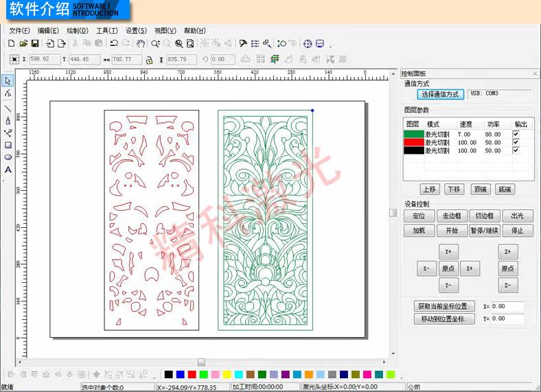Select the ellipse drawing tool
The image size is (541, 392).
pyautogui.click(x=8, y=157)
